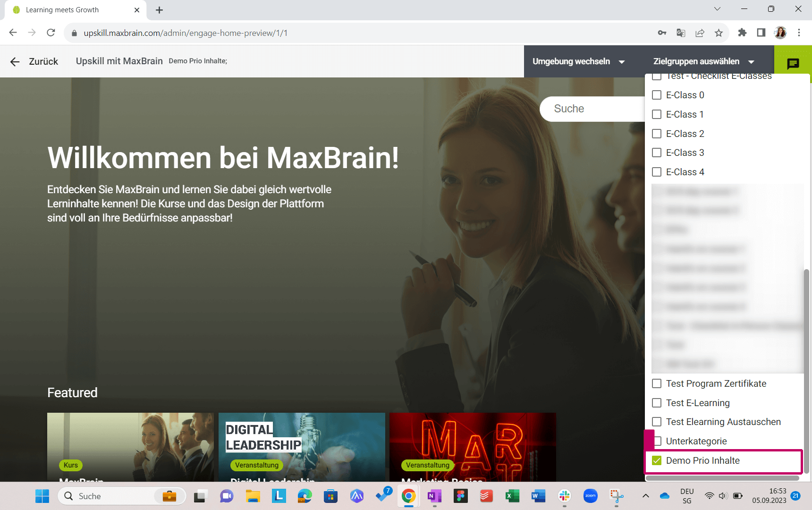812x510 pixels.
Task: Check the E-Class 3 checkbox
Action: pyautogui.click(x=657, y=153)
